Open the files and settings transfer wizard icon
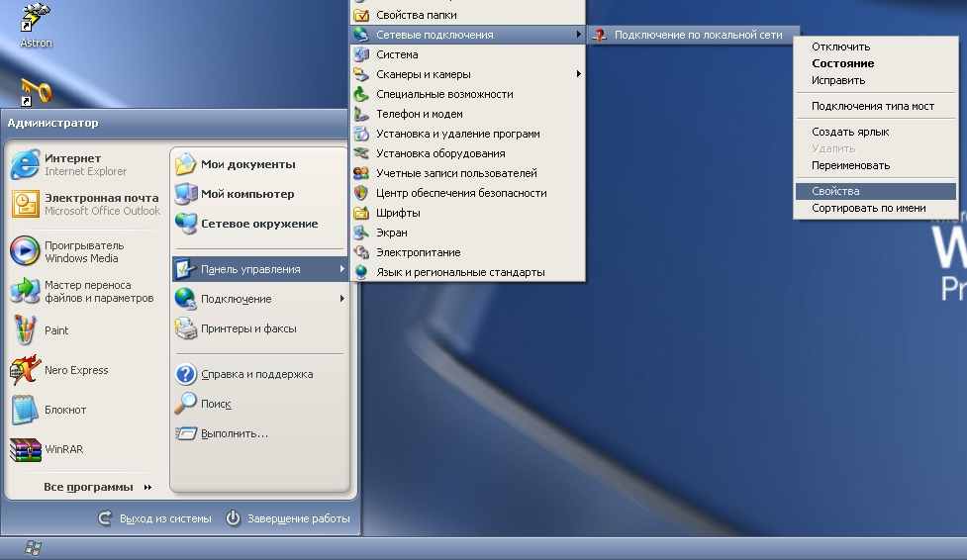This screenshot has width=967, height=560. pos(26,291)
